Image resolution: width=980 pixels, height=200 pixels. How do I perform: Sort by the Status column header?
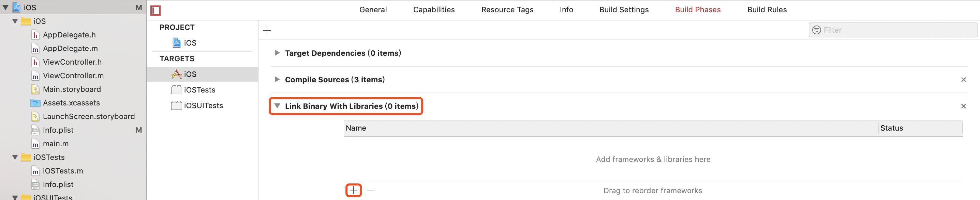tap(921, 128)
